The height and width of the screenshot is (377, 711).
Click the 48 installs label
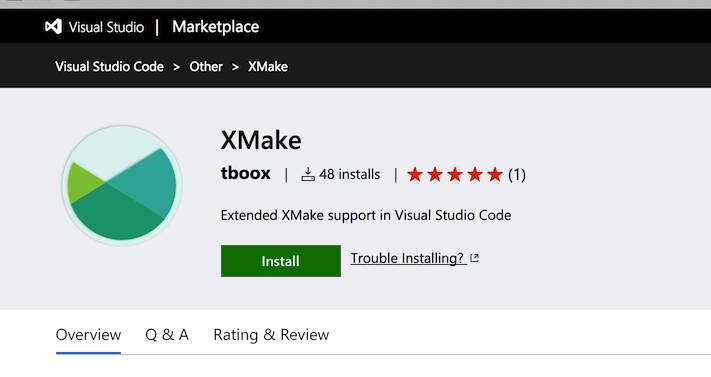[349, 174]
